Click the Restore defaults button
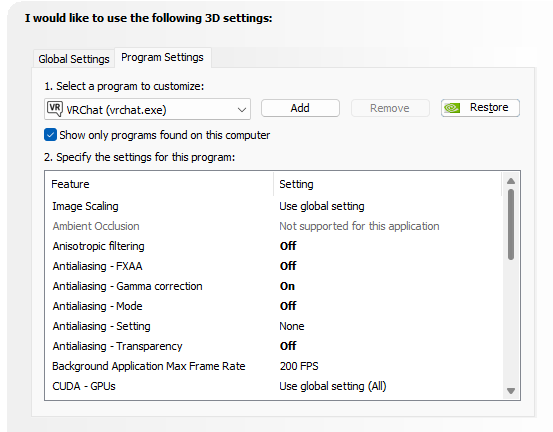Viewport: 553px width, 432px height. click(480, 108)
